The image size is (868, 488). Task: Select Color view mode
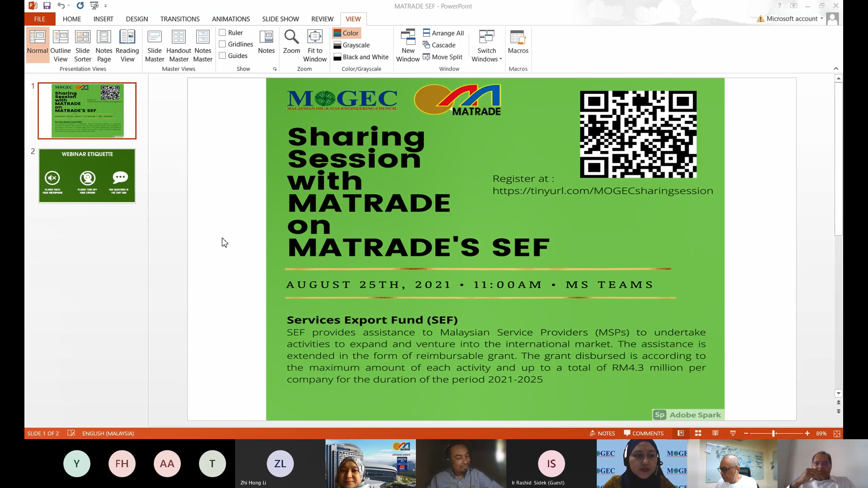[346, 33]
